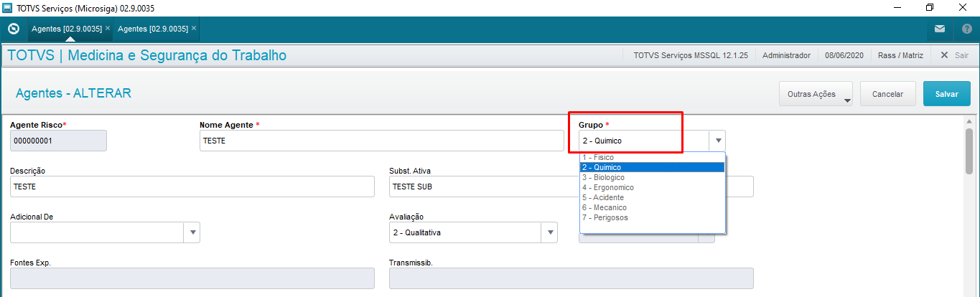
Task: Open the Outras Ações menu button
Action: 816,94
